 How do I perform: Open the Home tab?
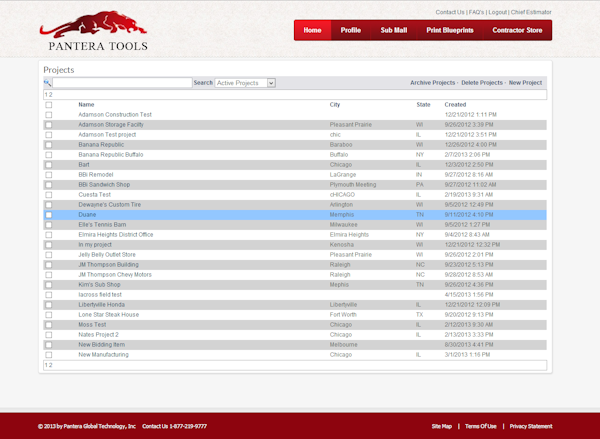pos(312,30)
